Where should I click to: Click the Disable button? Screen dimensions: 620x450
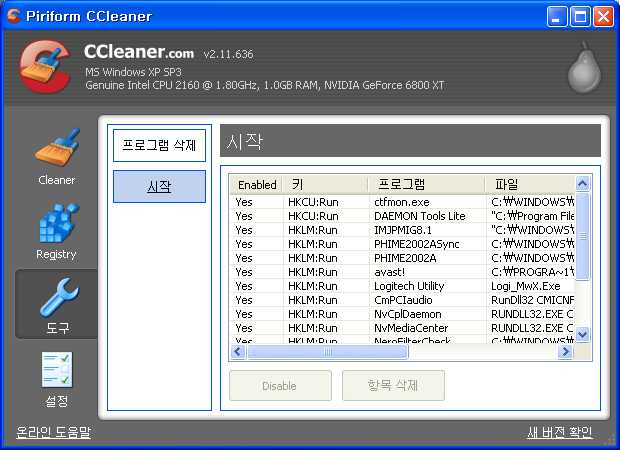pos(280,386)
